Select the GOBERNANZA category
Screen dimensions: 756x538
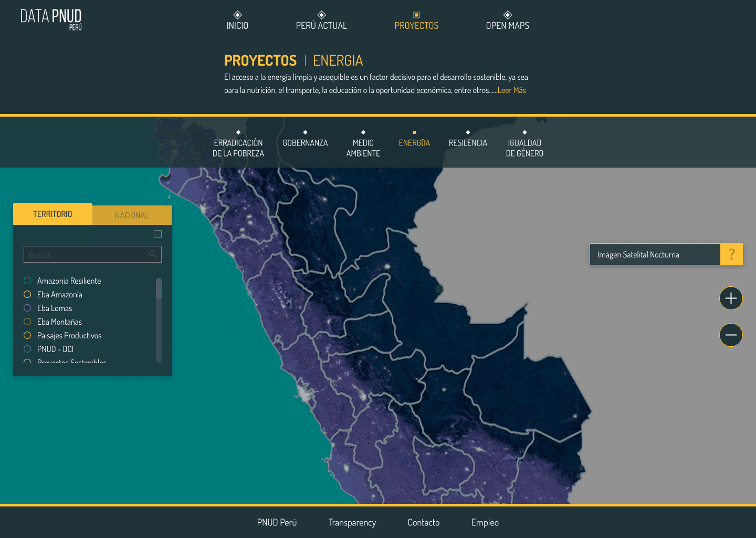tap(305, 143)
